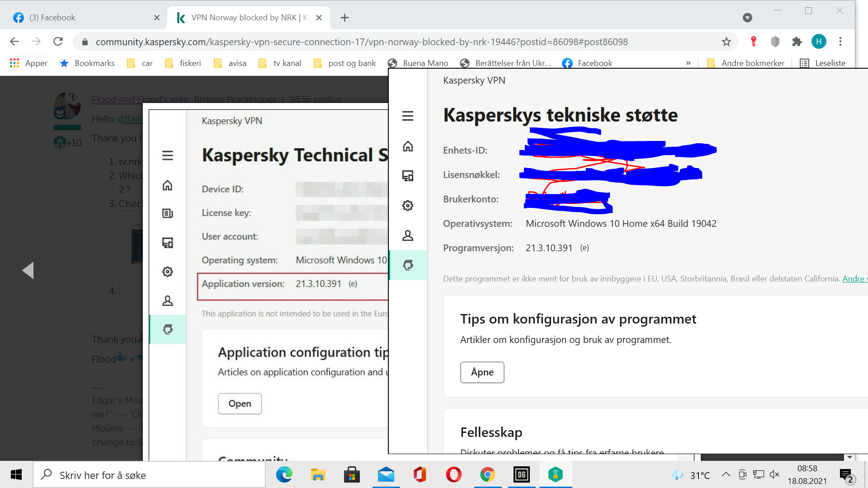Image resolution: width=868 pixels, height=488 pixels.
Task: Reload the current page
Action: pos(58,42)
